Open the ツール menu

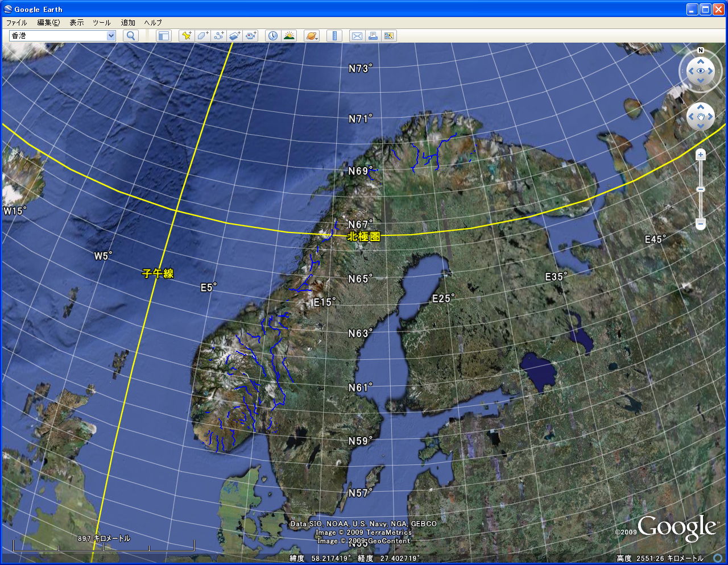click(x=101, y=23)
